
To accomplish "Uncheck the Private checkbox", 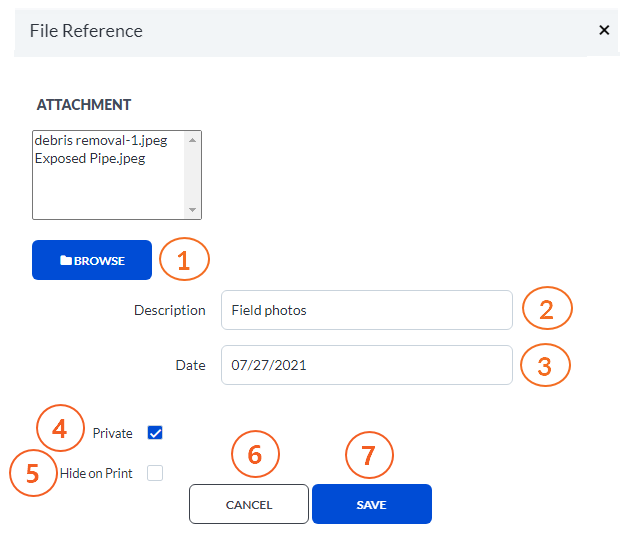I will (155, 433).
